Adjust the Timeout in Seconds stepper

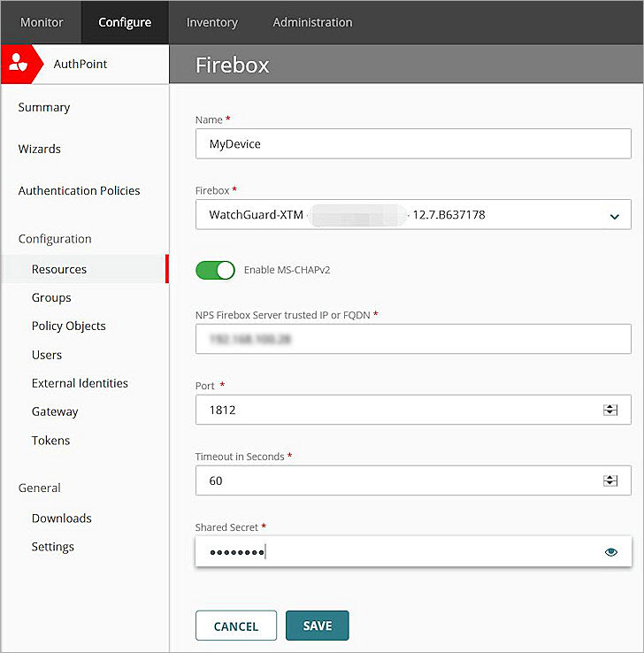(x=609, y=480)
